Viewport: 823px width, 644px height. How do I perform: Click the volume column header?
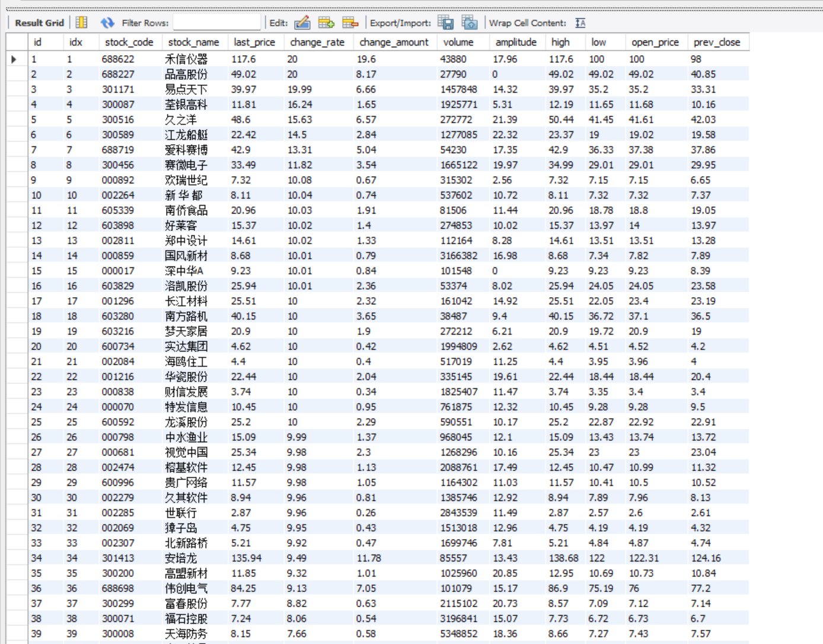[458, 42]
